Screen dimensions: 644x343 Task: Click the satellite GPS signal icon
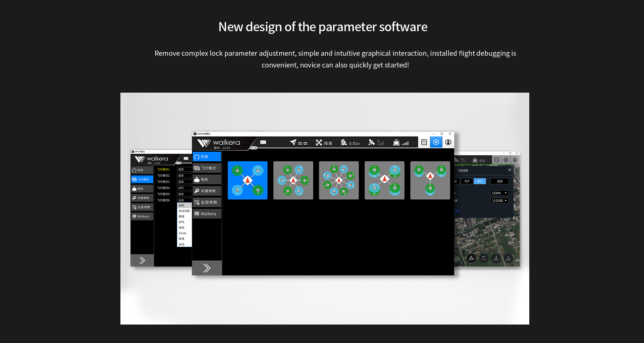pos(371,143)
